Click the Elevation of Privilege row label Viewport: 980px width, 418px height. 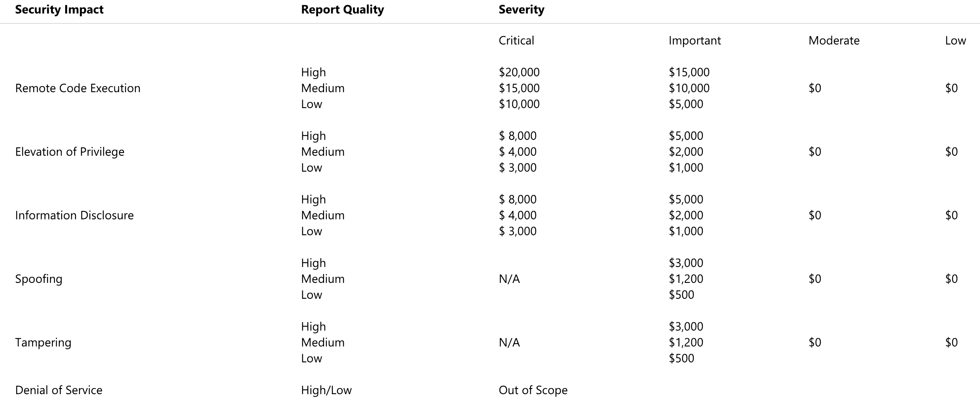click(x=69, y=152)
